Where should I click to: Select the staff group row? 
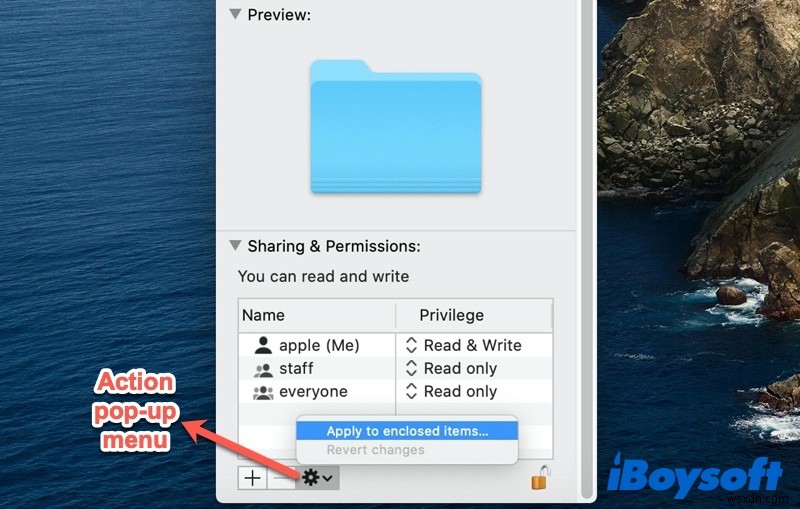pos(395,368)
